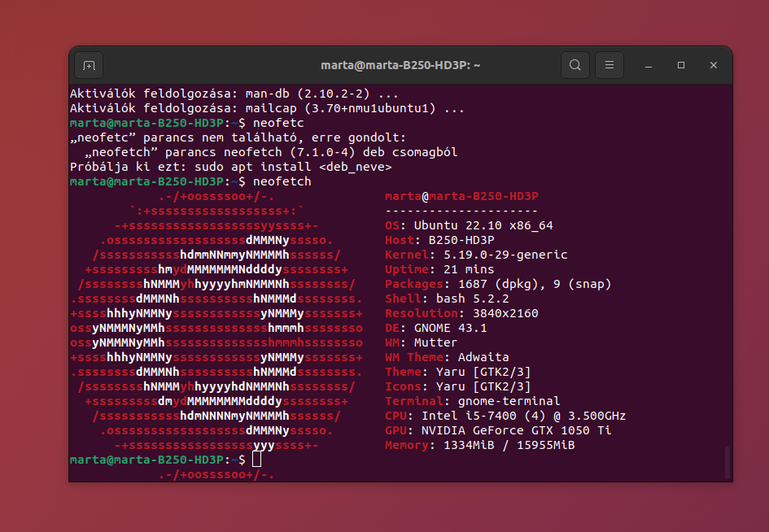Click the "WM: Mutter" line
This screenshot has width=769, height=532.
pyautogui.click(x=422, y=342)
